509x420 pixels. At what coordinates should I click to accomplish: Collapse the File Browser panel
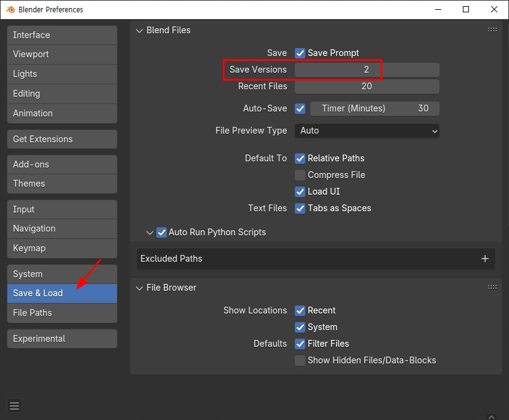coord(139,288)
